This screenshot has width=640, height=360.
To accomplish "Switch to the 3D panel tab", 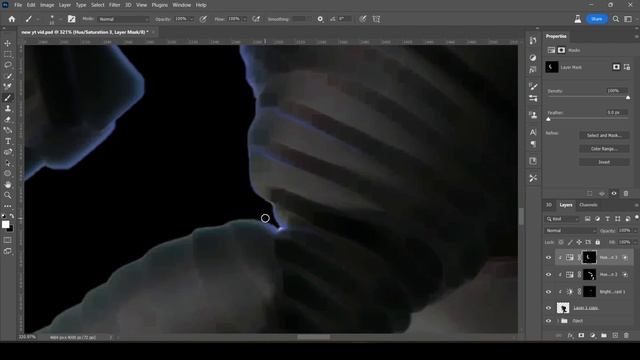I will 549,205.
